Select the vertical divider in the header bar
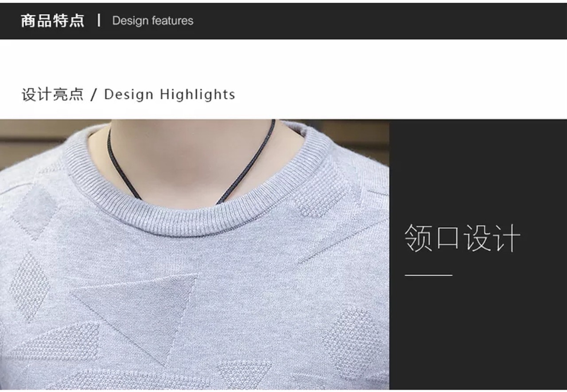 pos(99,20)
